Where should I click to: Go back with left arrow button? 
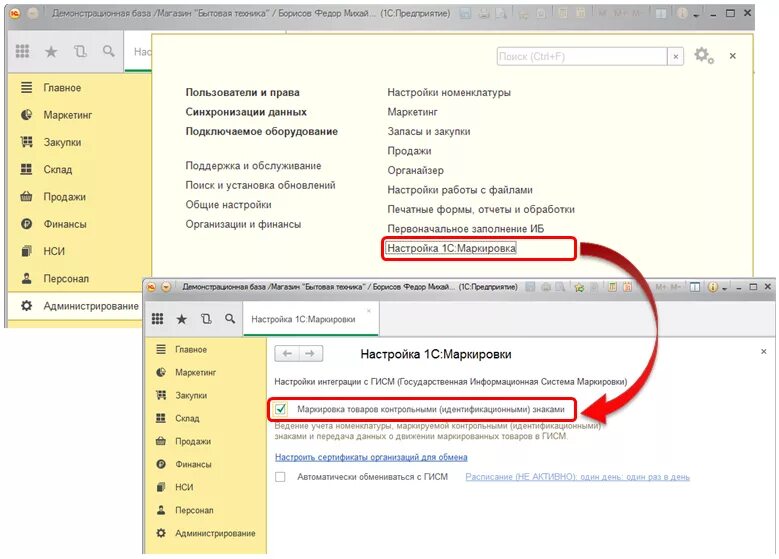pyautogui.click(x=287, y=354)
